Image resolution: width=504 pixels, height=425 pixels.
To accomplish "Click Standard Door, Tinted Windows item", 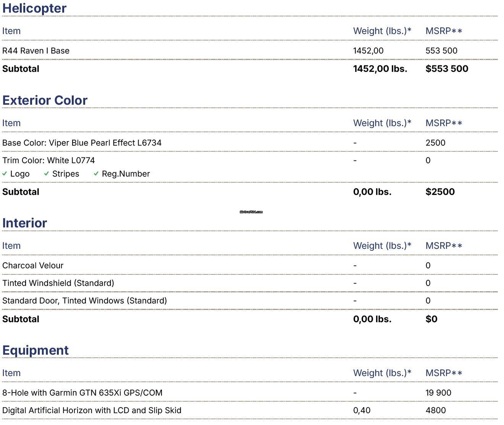I will 84,300.
